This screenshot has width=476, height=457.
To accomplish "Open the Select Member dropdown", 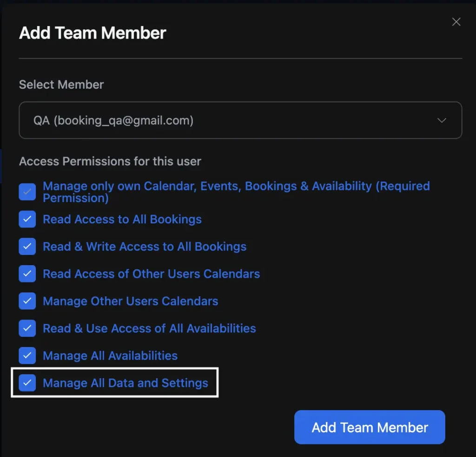I will point(240,120).
